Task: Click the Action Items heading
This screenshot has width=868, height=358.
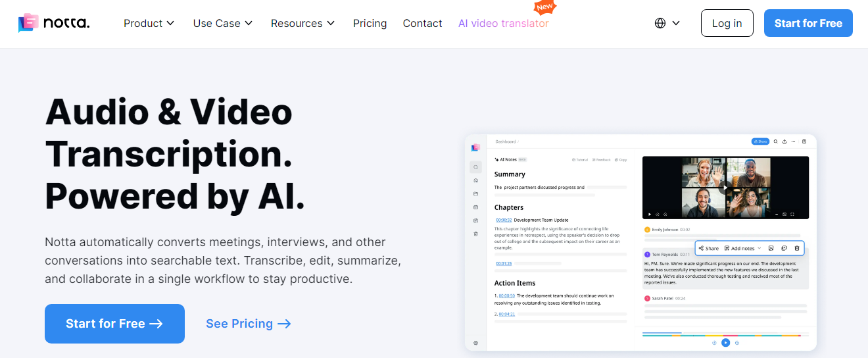Action: click(x=515, y=283)
